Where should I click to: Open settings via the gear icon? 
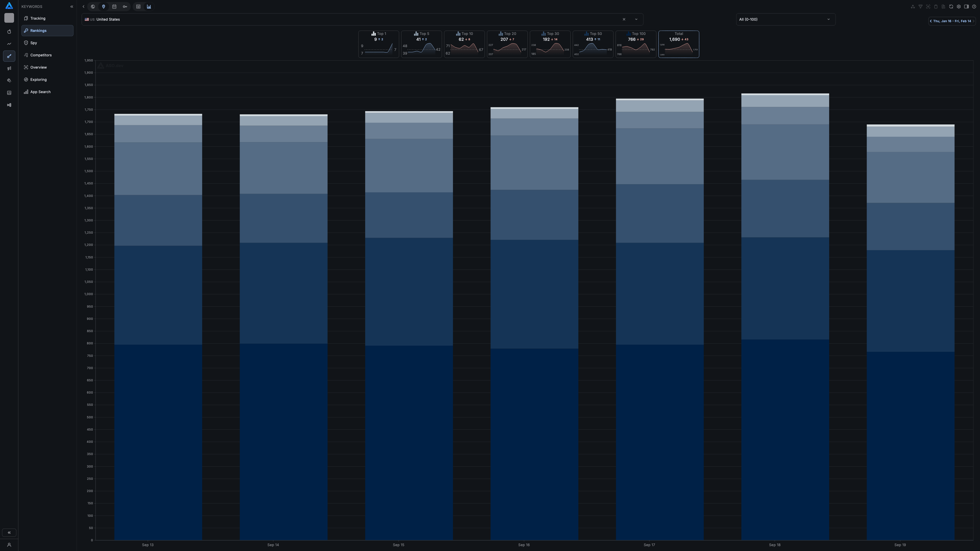click(958, 6)
